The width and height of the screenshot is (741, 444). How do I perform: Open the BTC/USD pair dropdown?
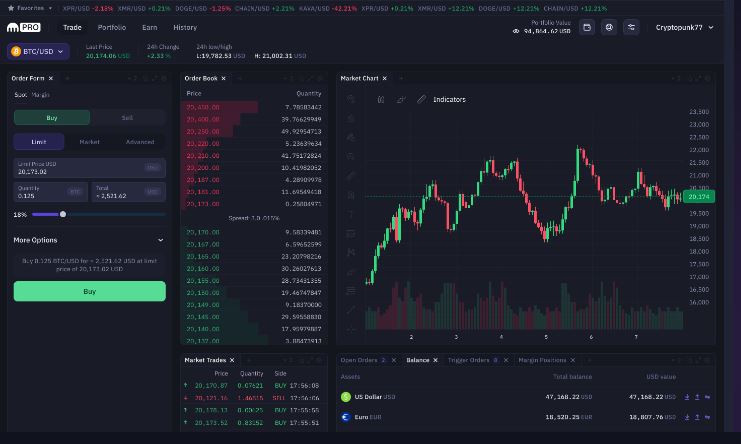[38, 51]
